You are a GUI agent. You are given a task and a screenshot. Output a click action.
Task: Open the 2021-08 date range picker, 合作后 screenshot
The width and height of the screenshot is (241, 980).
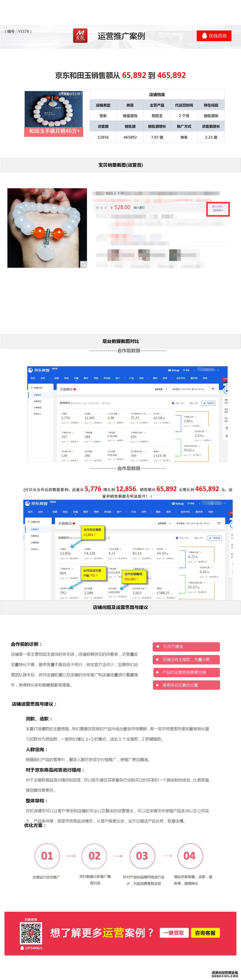(199, 523)
